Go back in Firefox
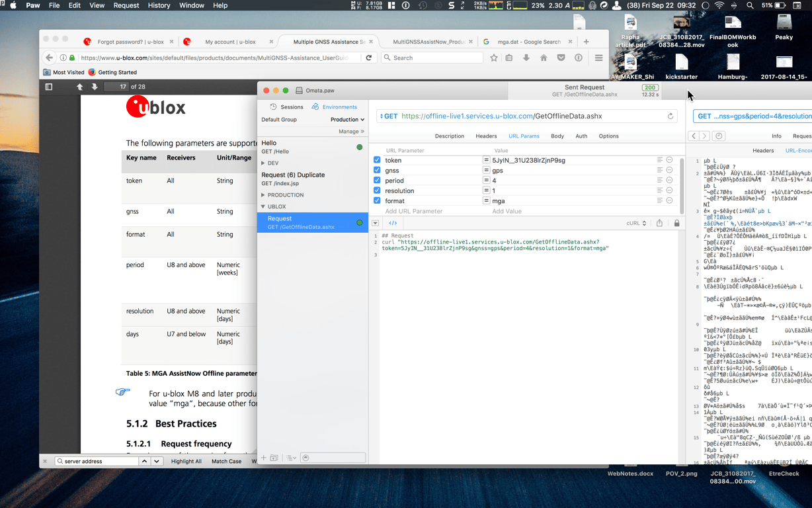 [49, 58]
